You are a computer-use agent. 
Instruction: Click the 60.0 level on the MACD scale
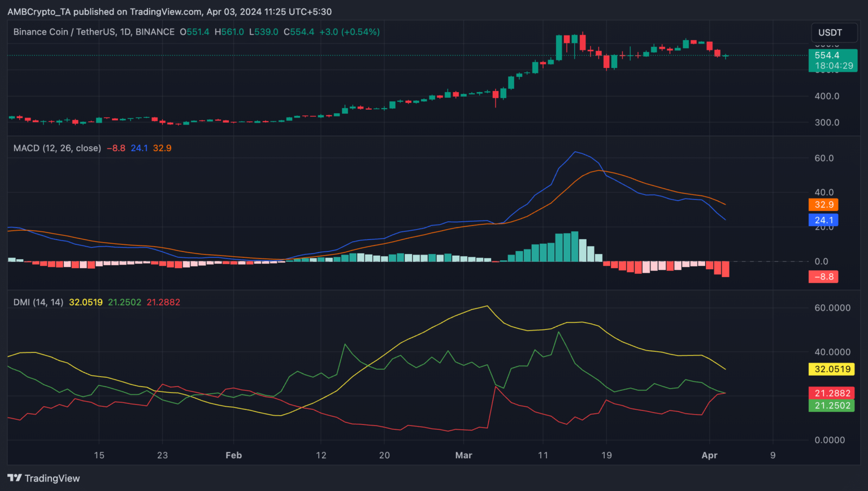[824, 158]
